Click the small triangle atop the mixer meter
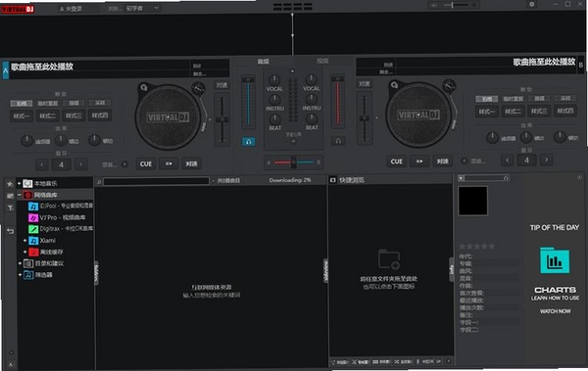Image resolution: width=588 pixels, height=371 pixels. [292, 71]
